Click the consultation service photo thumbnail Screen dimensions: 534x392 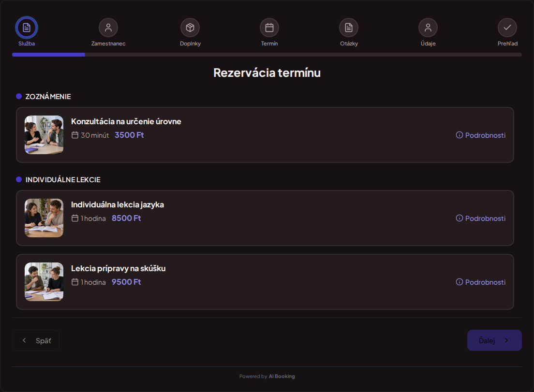[44, 135]
